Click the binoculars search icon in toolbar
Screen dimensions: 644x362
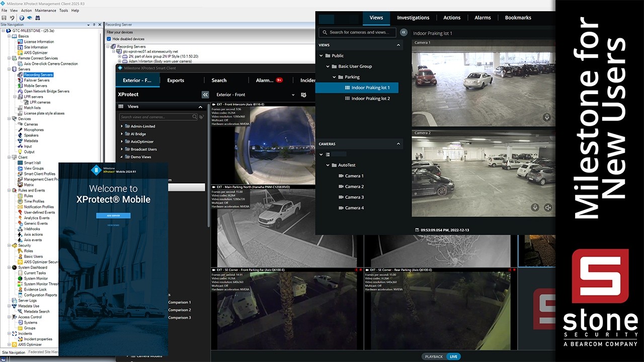pos(37,18)
